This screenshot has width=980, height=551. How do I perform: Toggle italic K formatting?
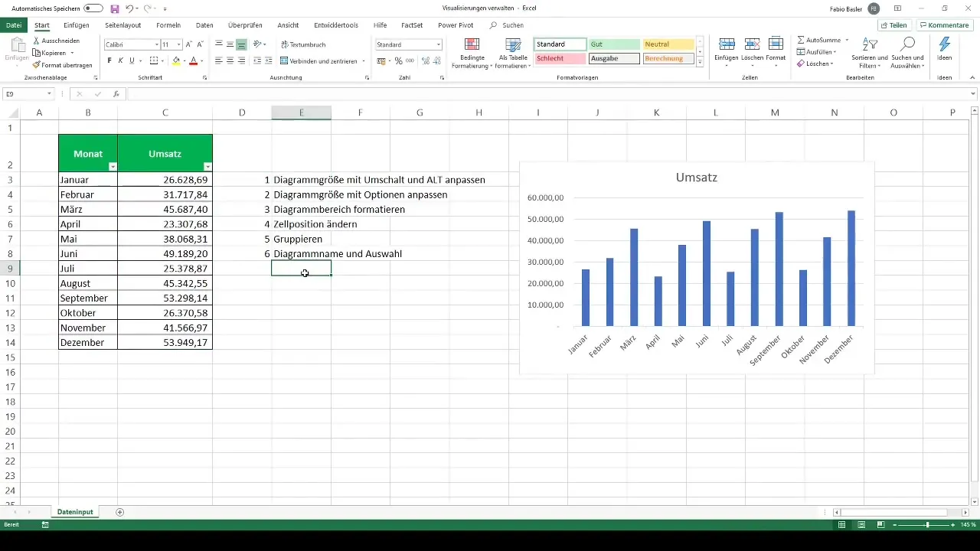(121, 60)
